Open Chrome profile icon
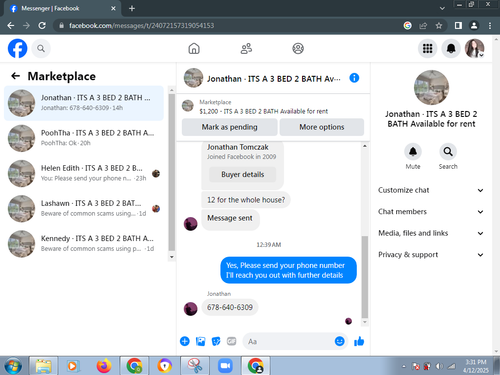 [474, 26]
